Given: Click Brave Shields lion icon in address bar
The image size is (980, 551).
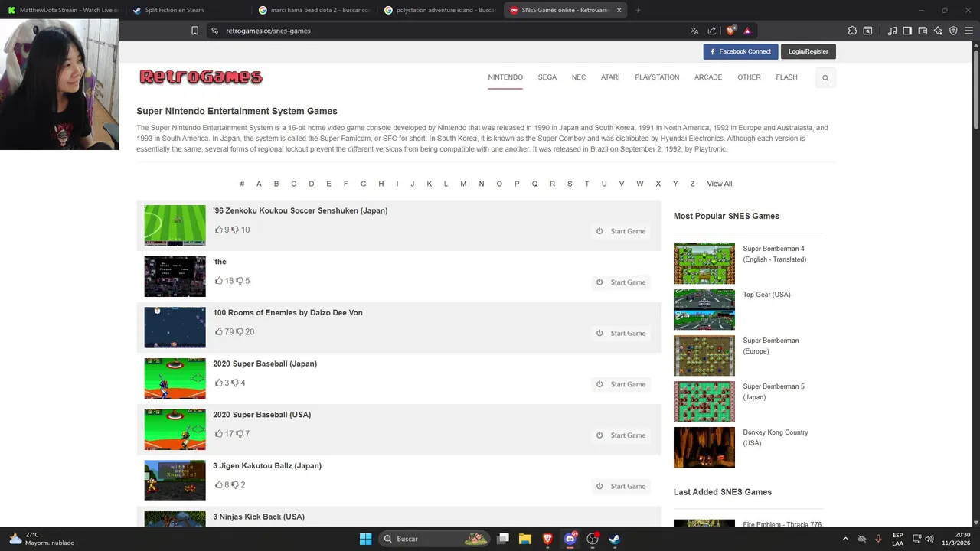Looking at the screenshot, I should 731,31.
